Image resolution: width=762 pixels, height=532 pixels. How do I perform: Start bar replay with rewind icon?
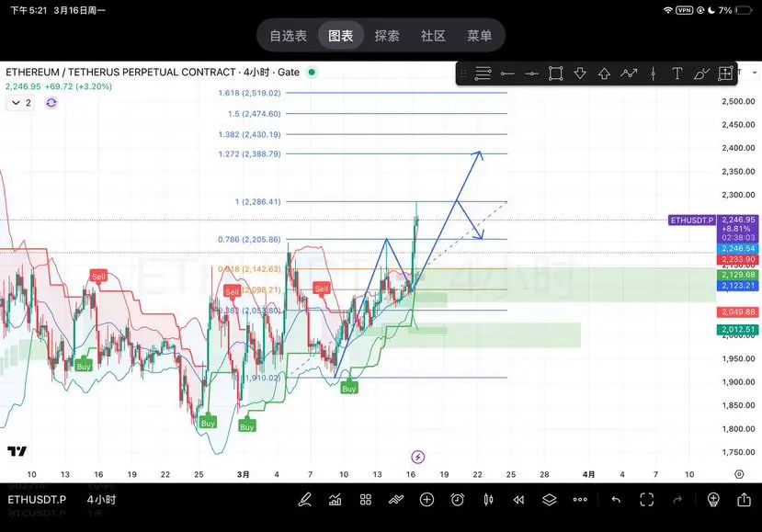[518, 500]
